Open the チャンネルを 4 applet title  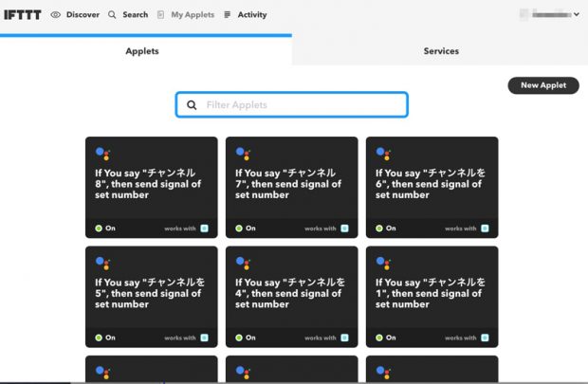[290, 293]
